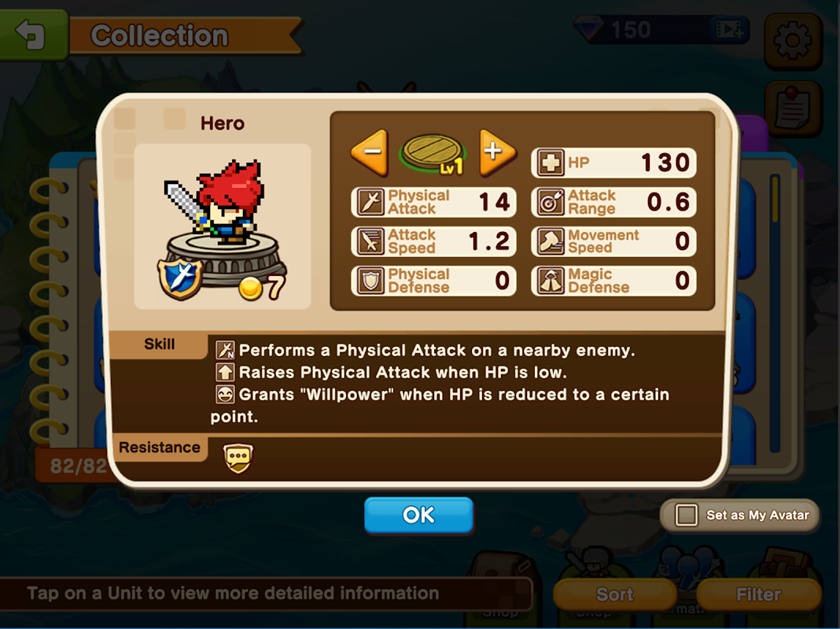The width and height of the screenshot is (840, 629).
Task: Click the video ad gem icon
Action: click(728, 29)
